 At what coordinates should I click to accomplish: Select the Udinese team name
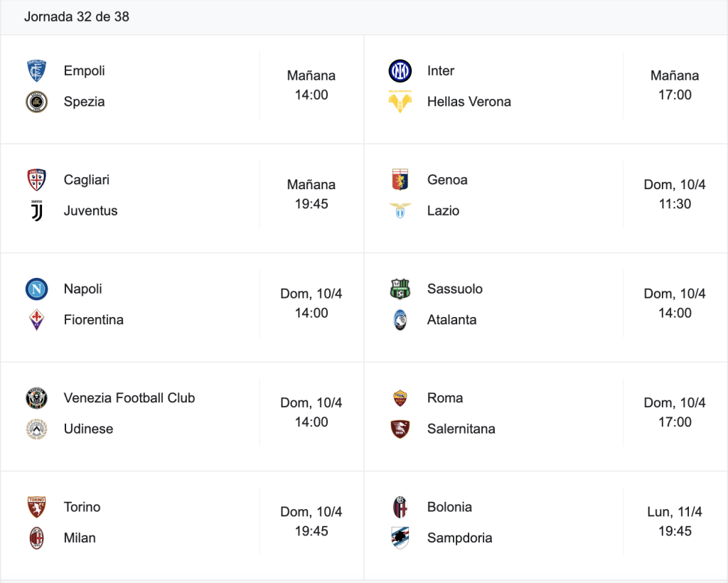click(88, 429)
